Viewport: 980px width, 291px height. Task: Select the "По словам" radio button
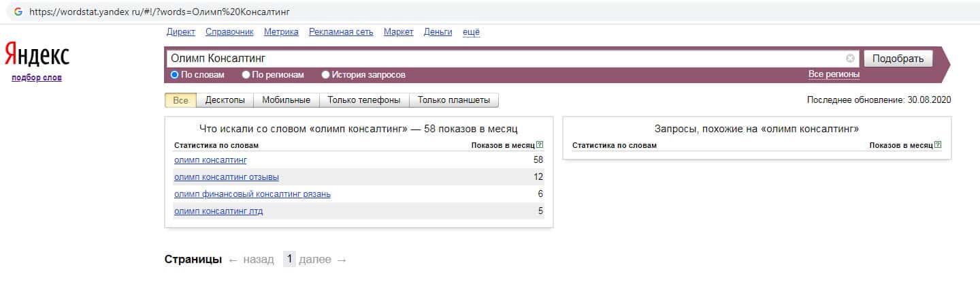pos(175,75)
